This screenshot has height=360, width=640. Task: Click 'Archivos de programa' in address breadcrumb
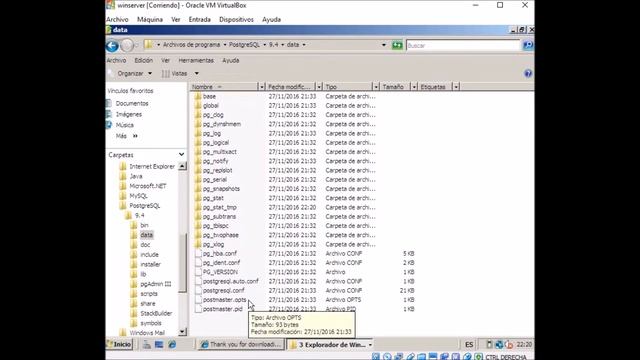pos(191,45)
